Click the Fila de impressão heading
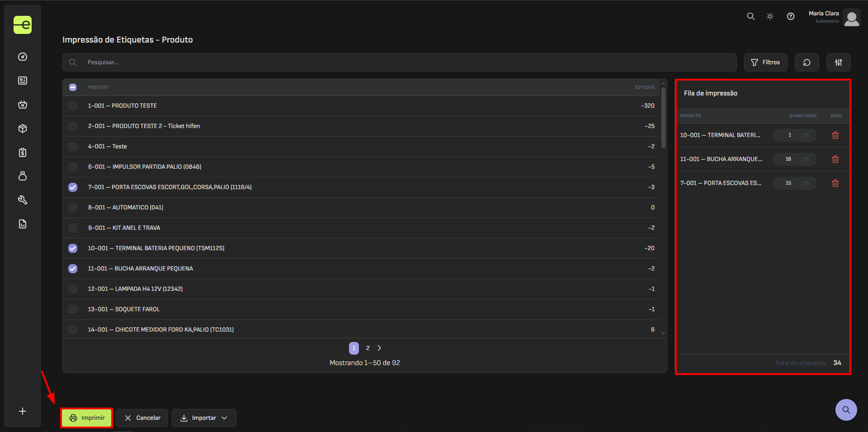The width and height of the screenshot is (868, 432). coord(711,93)
